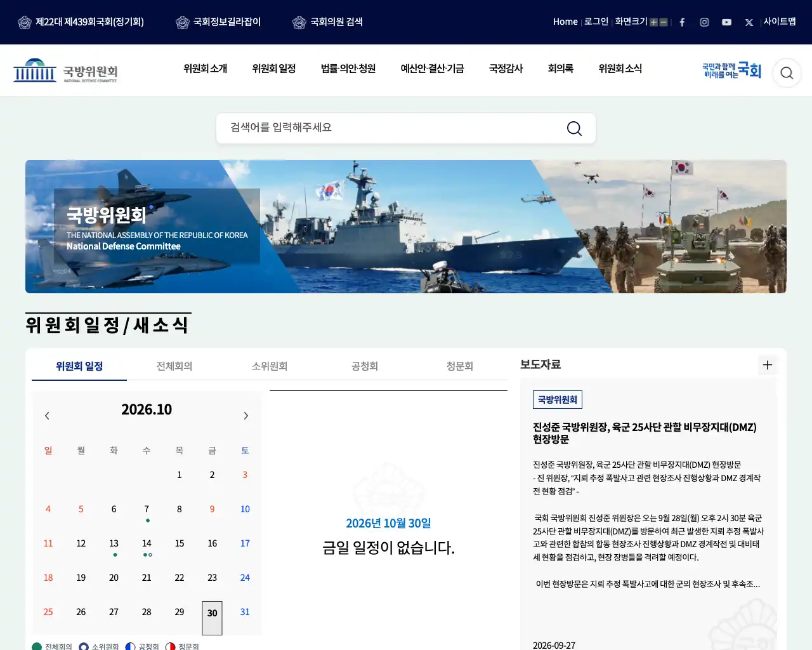Select October 14 on the calendar
Screen dimensions: 812x650
click(147, 543)
